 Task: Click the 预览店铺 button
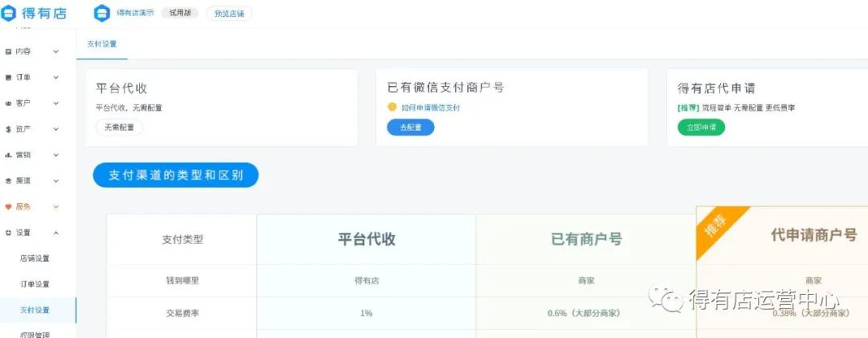click(229, 14)
